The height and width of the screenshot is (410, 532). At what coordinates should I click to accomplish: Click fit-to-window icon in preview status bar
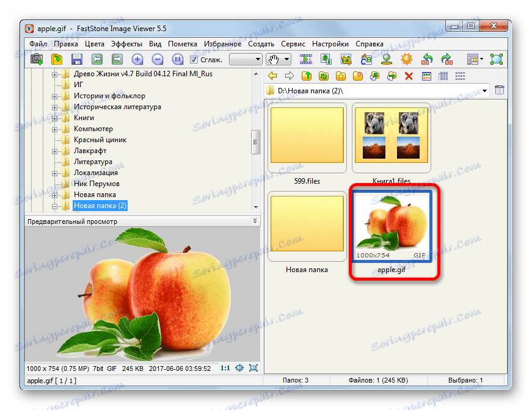click(239, 368)
